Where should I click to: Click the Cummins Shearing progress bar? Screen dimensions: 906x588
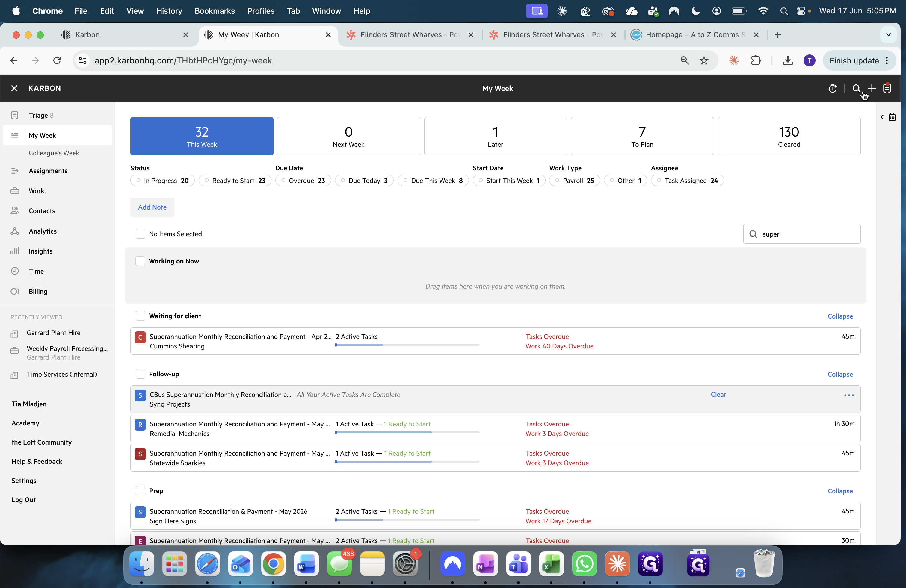(407, 345)
